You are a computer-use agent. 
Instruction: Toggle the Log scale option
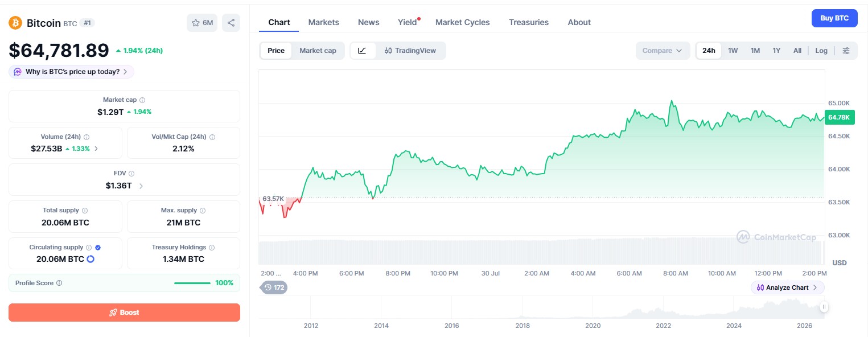[821, 51]
